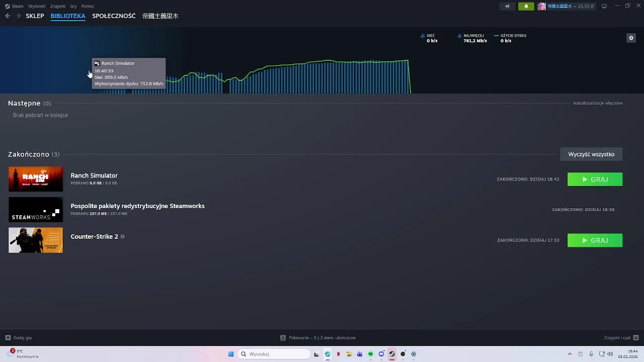Image resolution: width=644 pixels, height=362 pixels.
Task: Open the Wyświetl menu
Action: (36, 6)
